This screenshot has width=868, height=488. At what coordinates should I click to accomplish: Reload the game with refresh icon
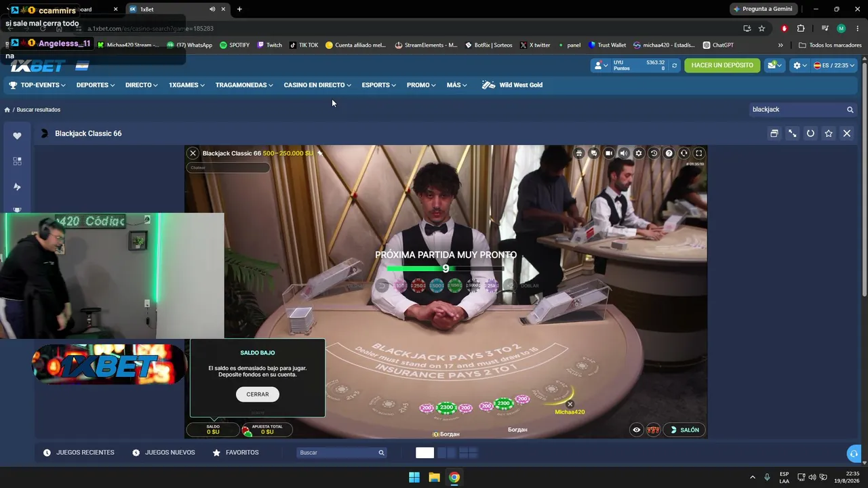810,134
